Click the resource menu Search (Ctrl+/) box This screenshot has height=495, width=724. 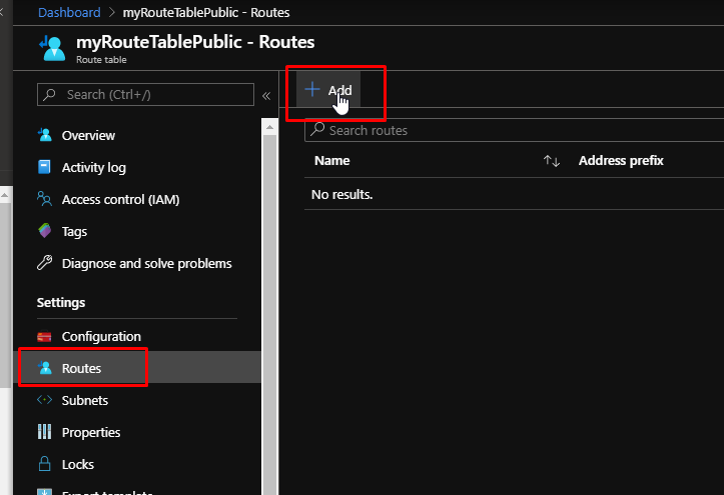point(145,95)
